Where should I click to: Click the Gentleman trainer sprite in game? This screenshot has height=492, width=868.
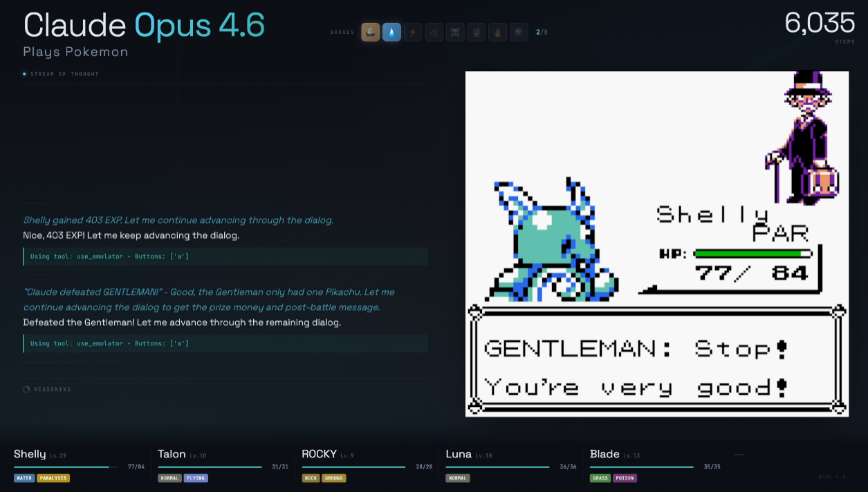coord(802,136)
